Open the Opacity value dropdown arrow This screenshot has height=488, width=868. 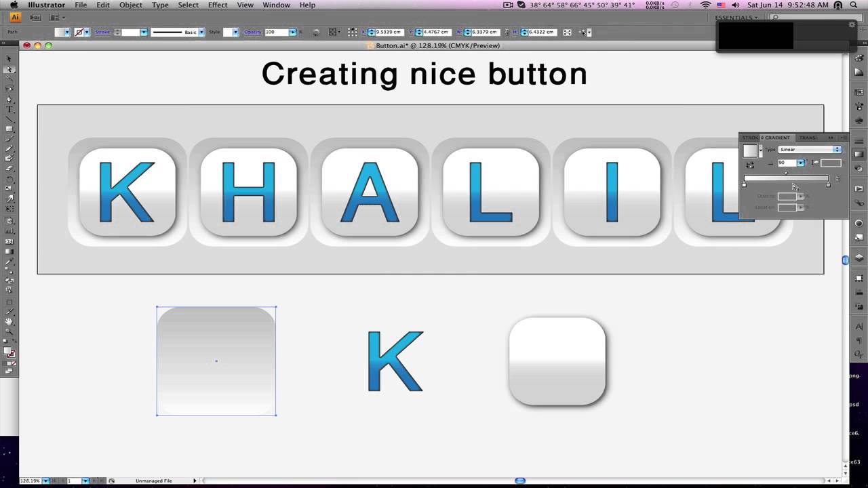pos(292,32)
